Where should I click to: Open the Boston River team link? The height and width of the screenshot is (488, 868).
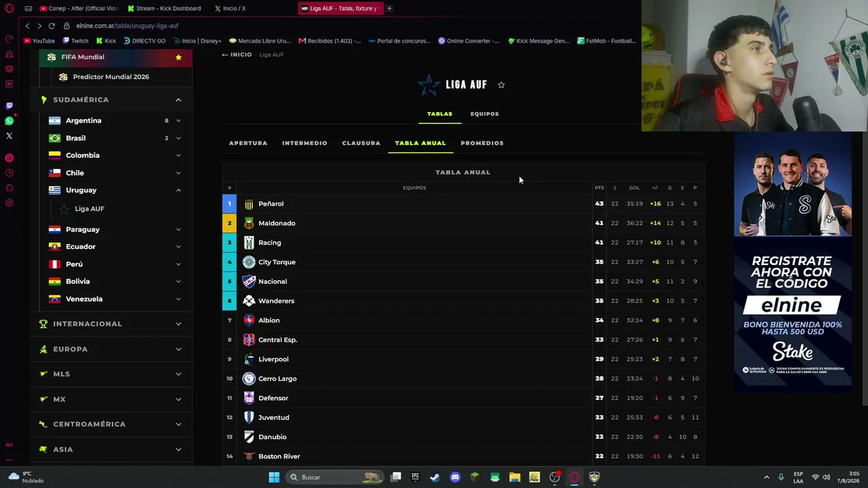coord(279,457)
